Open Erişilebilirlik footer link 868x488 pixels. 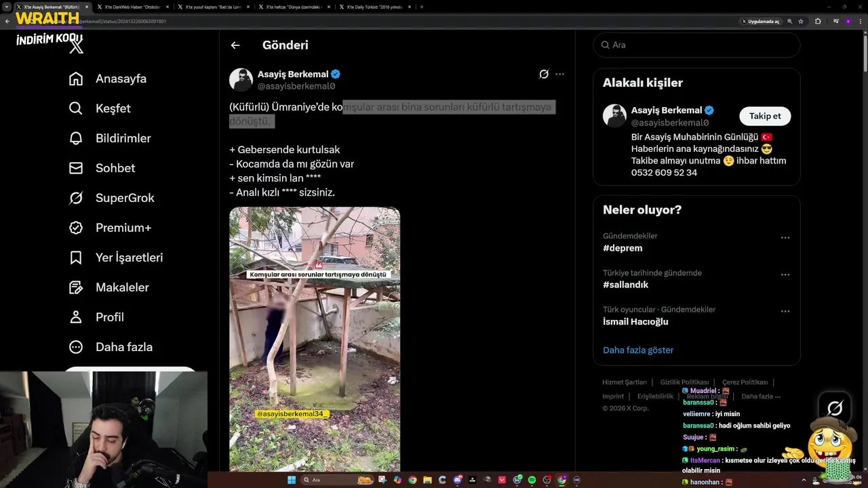[x=655, y=396]
